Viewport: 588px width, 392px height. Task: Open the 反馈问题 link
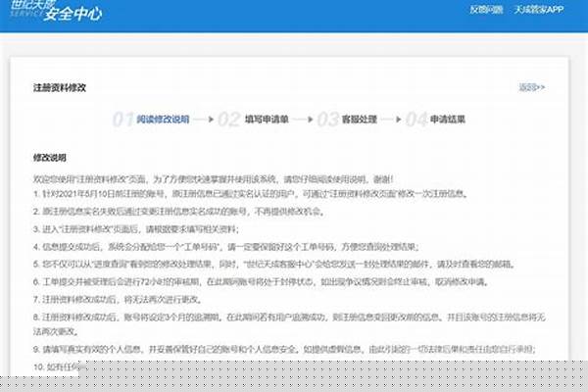pyautogui.click(x=486, y=10)
